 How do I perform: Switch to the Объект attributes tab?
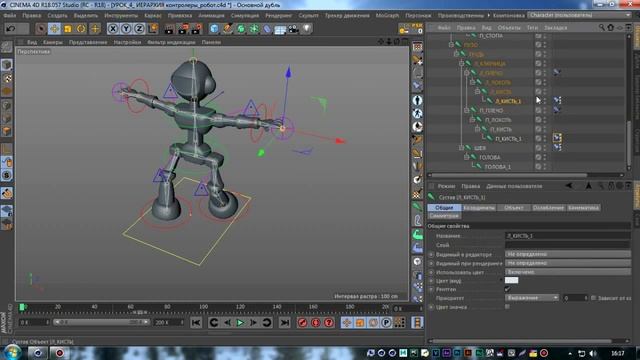[514, 208]
